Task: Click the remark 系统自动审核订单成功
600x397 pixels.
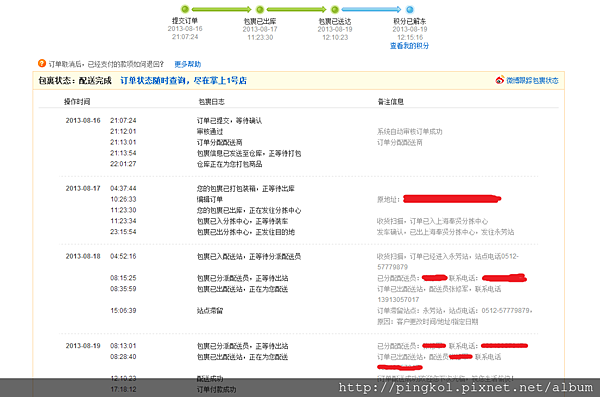Action: coord(409,131)
